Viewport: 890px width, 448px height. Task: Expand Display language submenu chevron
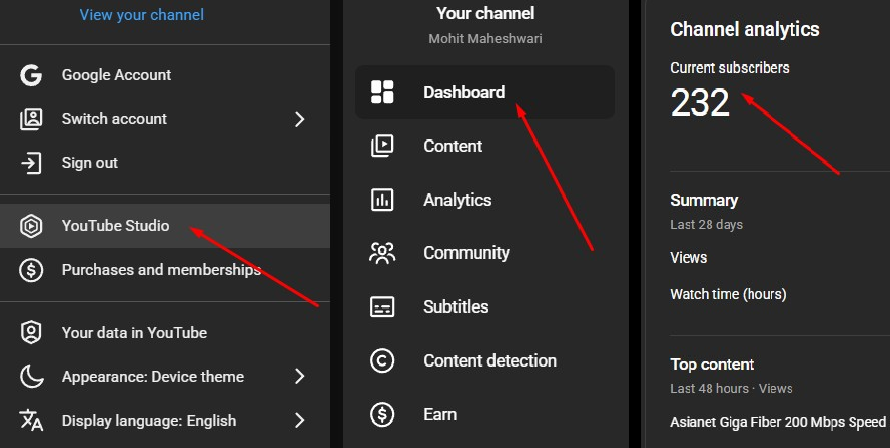pos(300,421)
